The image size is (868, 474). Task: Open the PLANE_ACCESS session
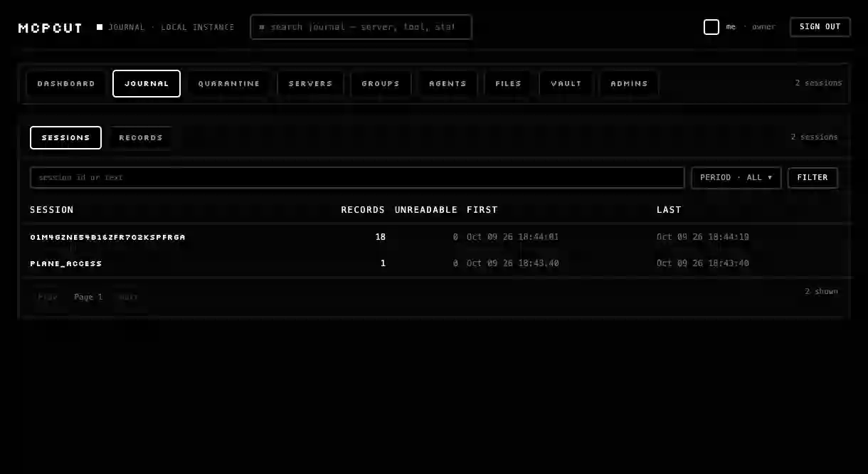pos(66,263)
